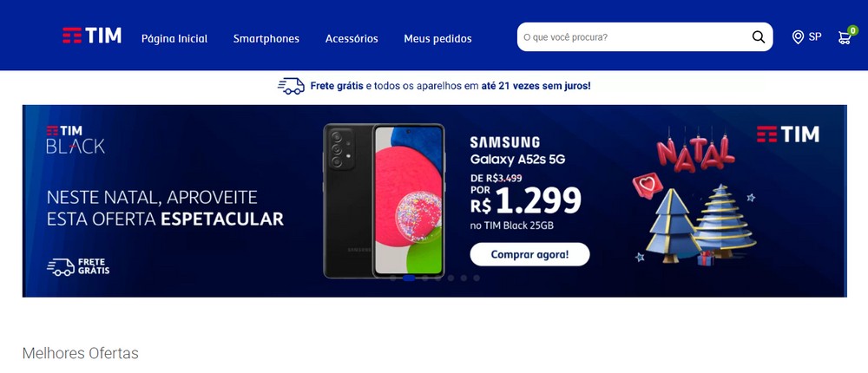Click the search magnifier icon

(758, 37)
